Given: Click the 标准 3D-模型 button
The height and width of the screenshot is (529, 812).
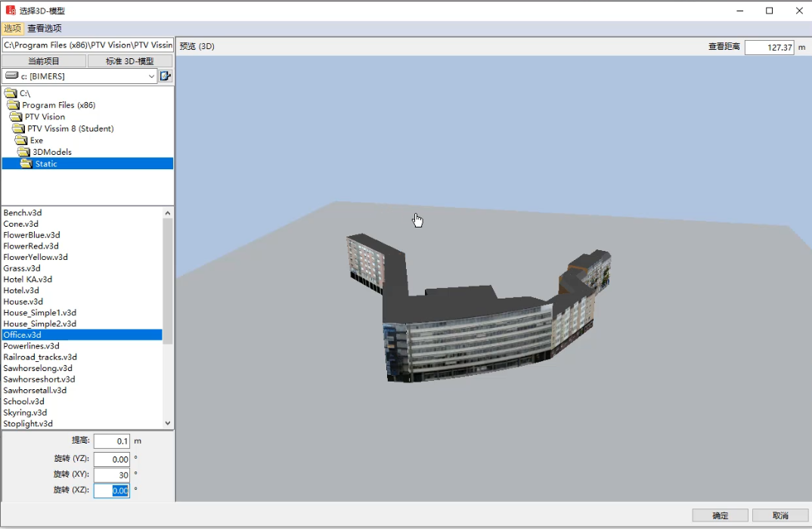Looking at the screenshot, I should click(130, 61).
